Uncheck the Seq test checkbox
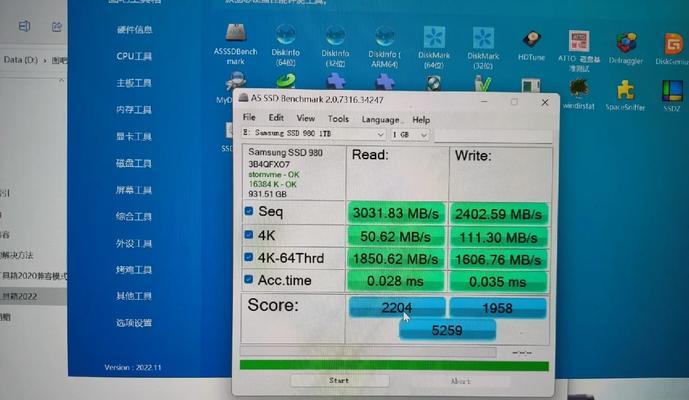 pyautogui.click(x=249, y=211)
